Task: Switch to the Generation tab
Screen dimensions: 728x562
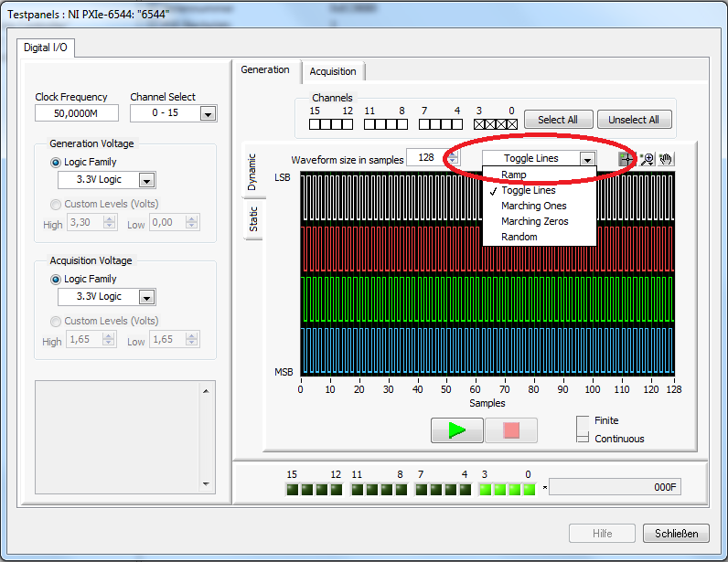Action: [x=265, y=69]
